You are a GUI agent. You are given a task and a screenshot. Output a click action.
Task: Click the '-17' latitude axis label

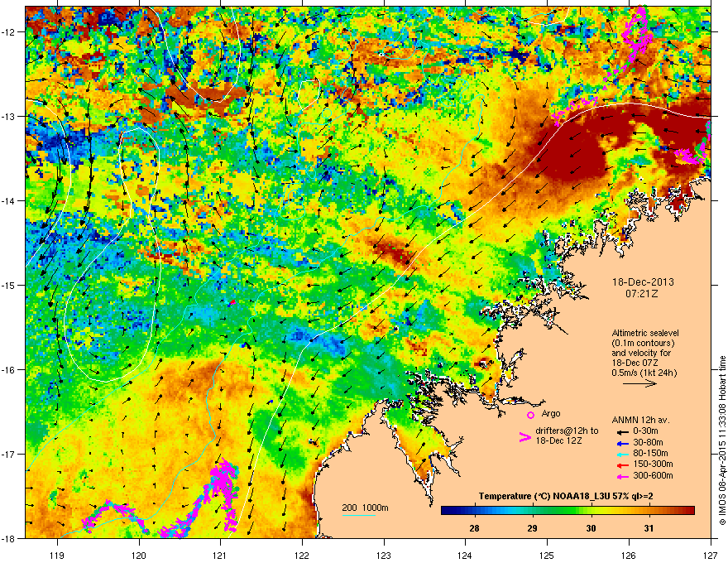[x=9, y=454]
